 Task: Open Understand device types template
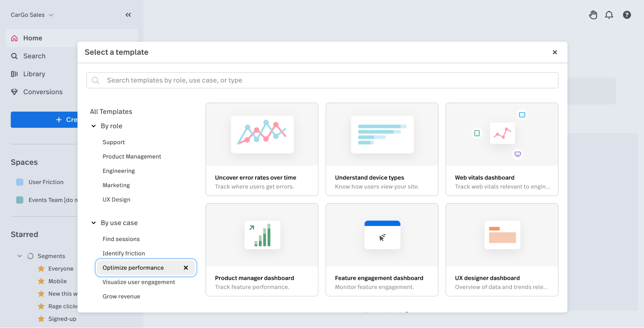click(x=382, y=149)
